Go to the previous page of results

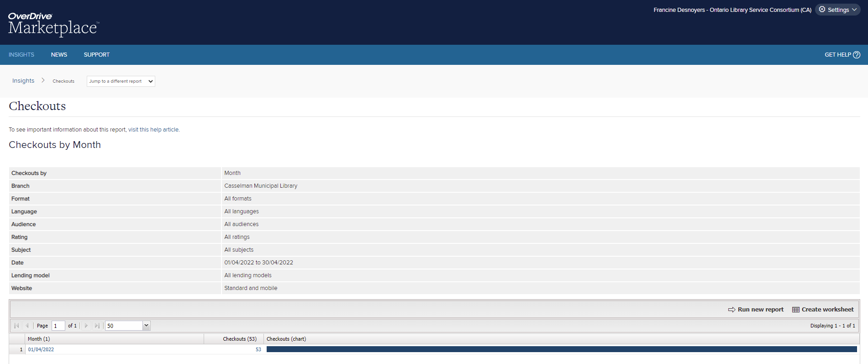27,326
